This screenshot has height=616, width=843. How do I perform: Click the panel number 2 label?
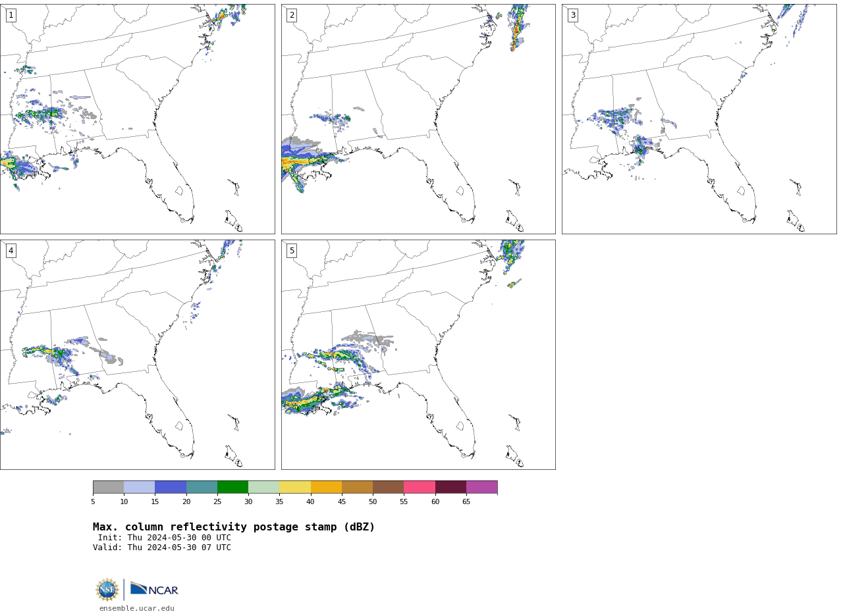click(x=292, y=15)
